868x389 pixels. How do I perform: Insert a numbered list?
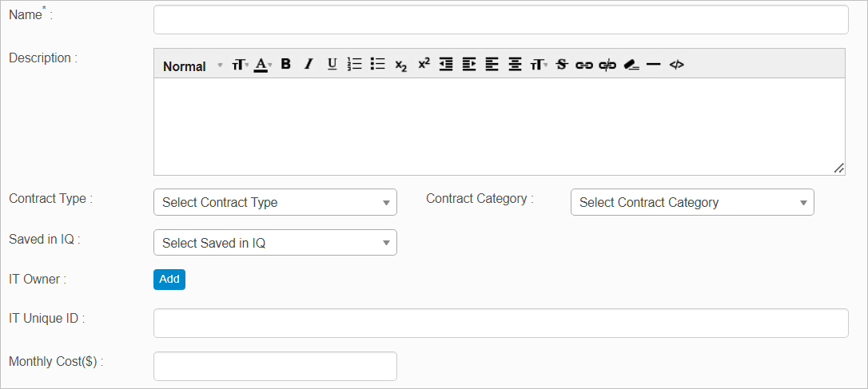[355, 65]
